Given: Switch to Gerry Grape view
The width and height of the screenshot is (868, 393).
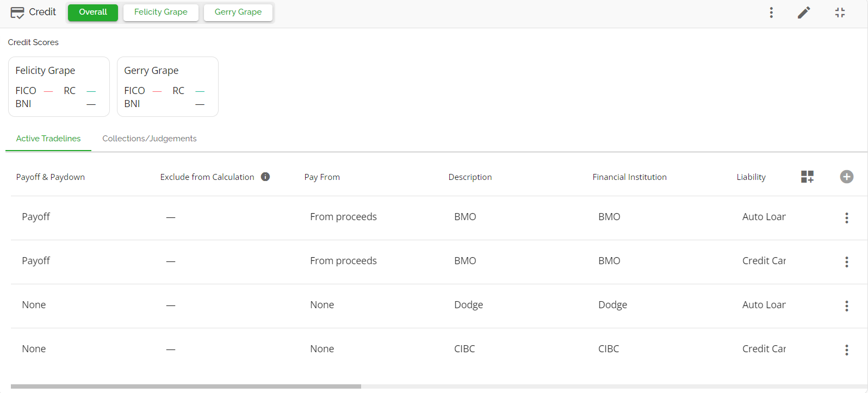Looking at the screenshot, I should click(x=238, y=12).
